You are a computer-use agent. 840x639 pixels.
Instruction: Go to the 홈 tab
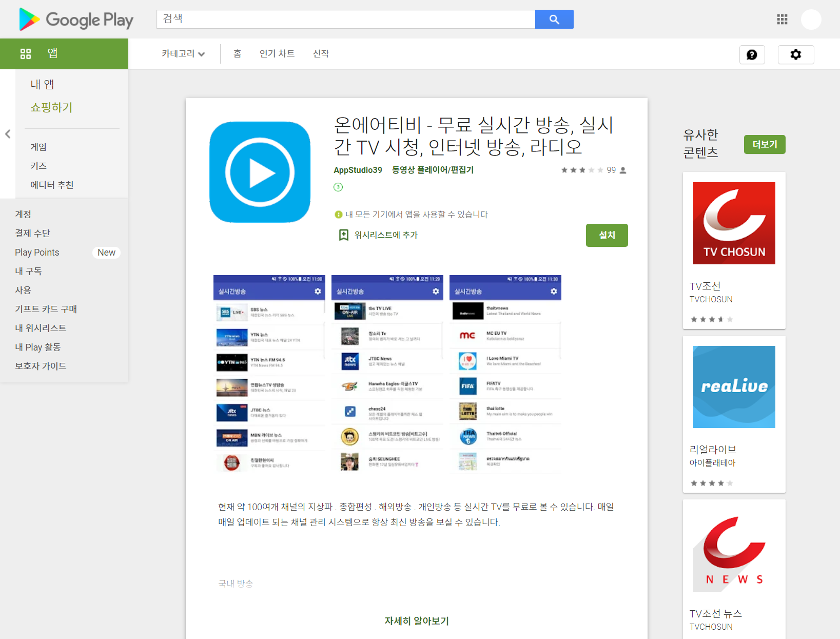237,53
